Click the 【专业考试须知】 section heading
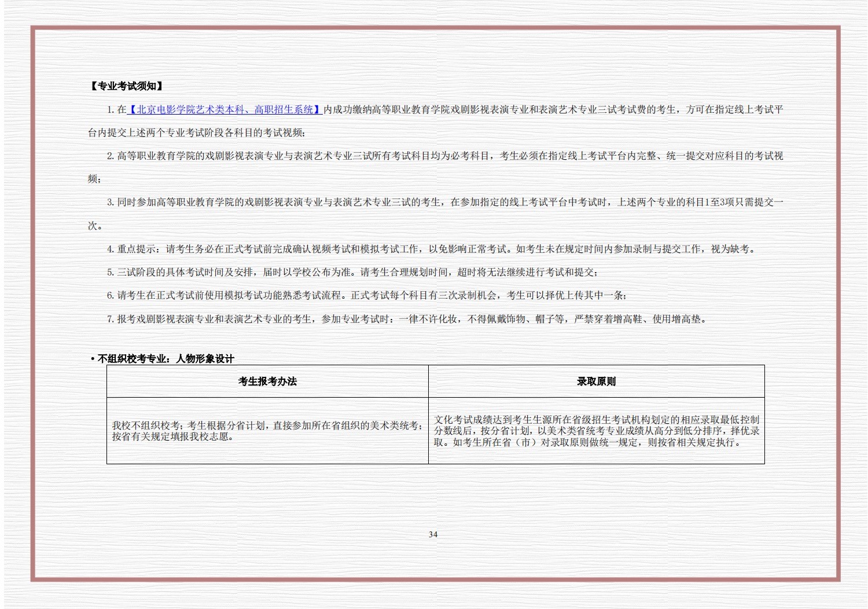868x609 pixels. tap(127, 86)
